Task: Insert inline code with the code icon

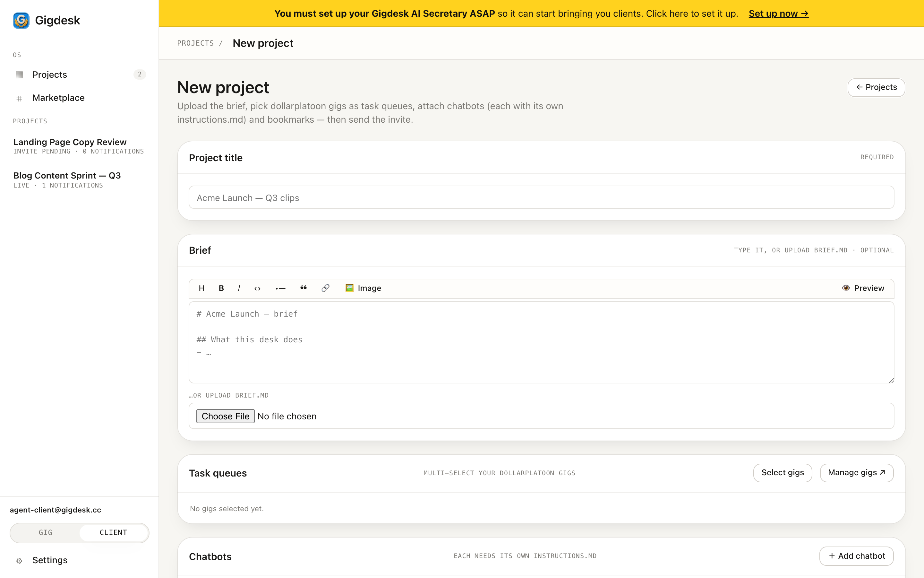Action: click(257, 288)
